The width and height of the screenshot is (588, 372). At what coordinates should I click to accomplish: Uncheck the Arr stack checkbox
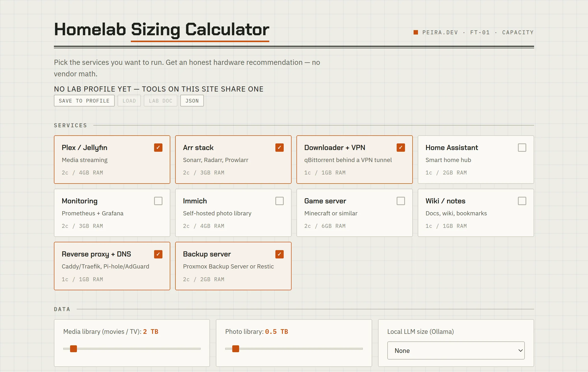point(280,148)
